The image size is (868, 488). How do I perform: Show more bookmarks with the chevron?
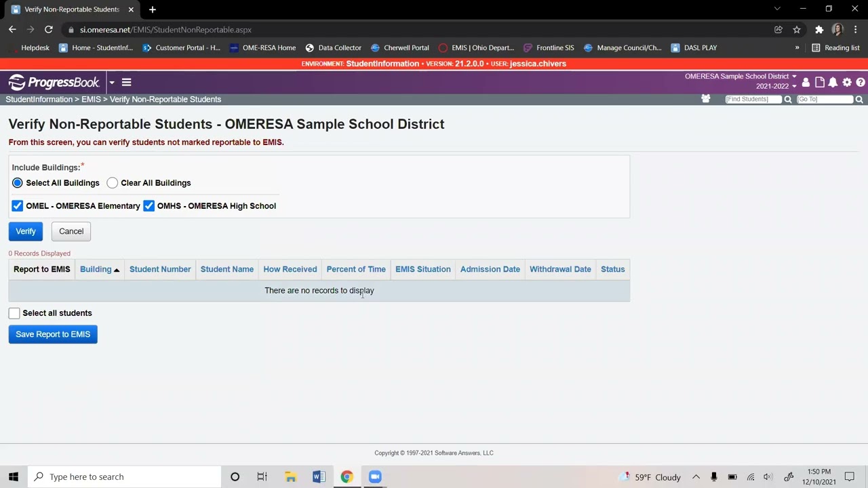coord(797,48)
